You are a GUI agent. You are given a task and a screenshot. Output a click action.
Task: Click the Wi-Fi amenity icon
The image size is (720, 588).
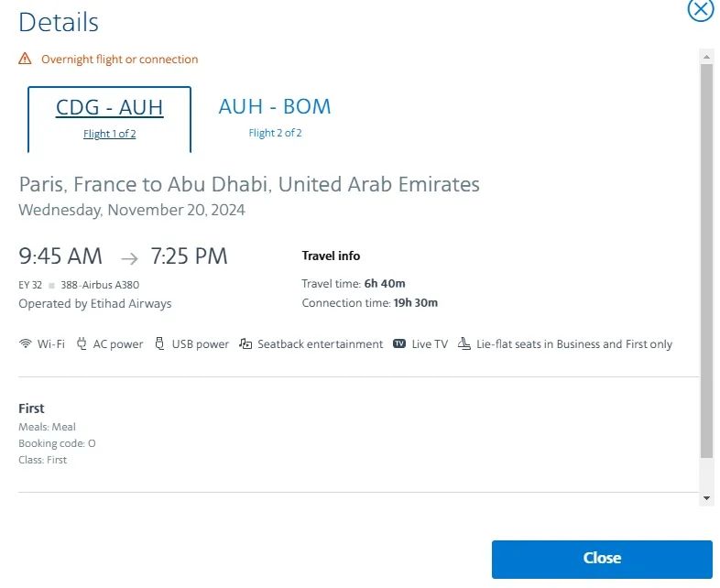(x=26, y=344)
